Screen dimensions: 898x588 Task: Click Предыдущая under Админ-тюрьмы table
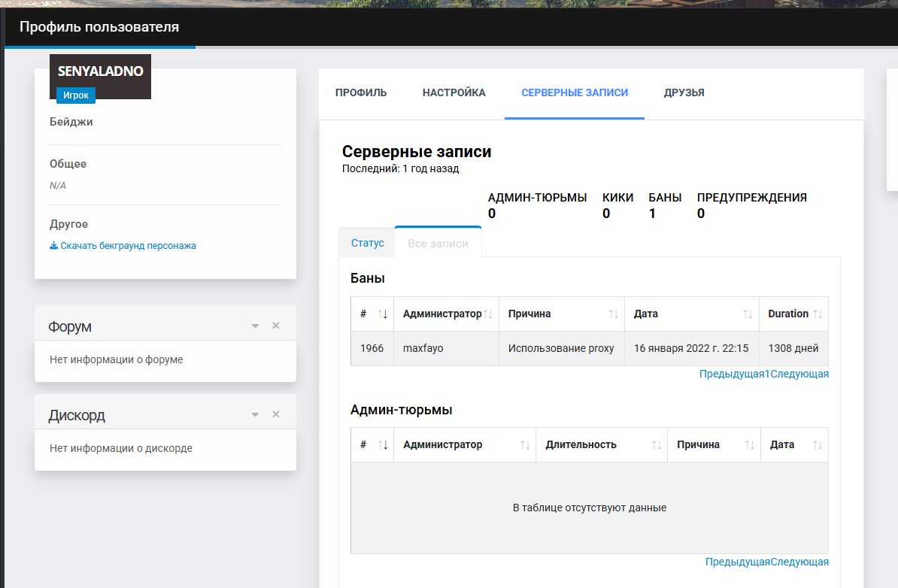tap(738, 562)
